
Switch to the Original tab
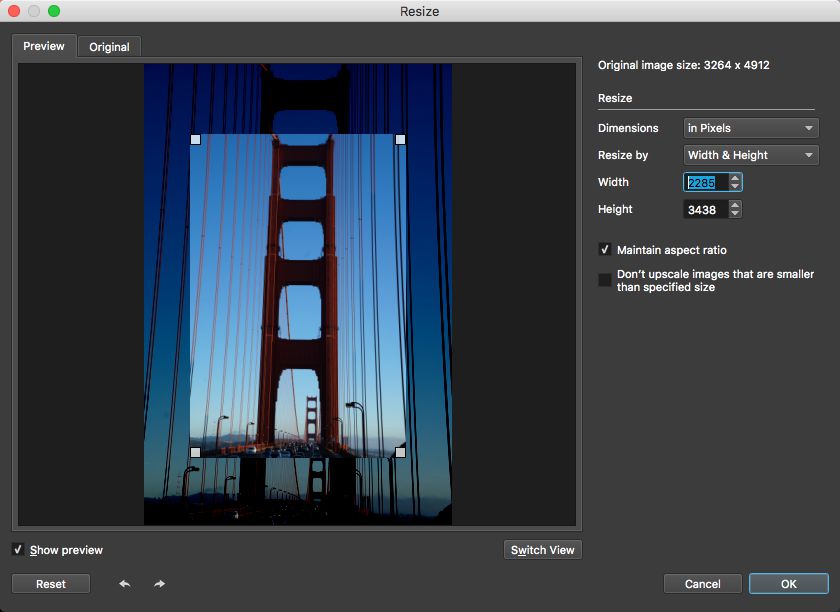(109, 47)
